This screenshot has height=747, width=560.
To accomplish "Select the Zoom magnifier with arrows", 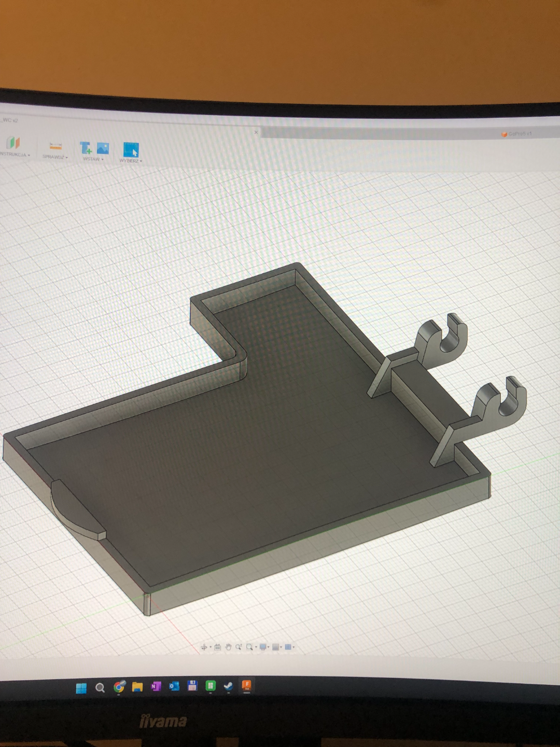I will [239, 647].
